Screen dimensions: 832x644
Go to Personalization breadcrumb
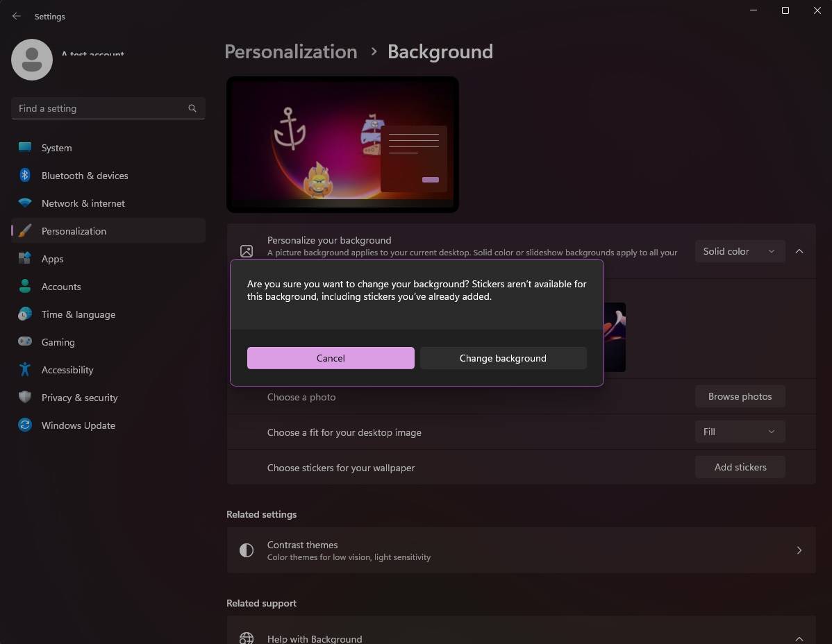(x=290, y=52)
